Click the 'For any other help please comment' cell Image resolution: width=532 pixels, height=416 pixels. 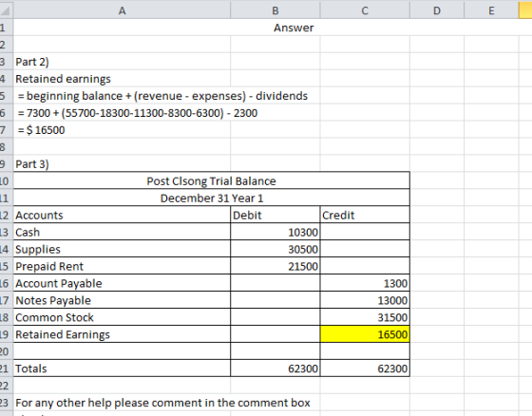162,403
